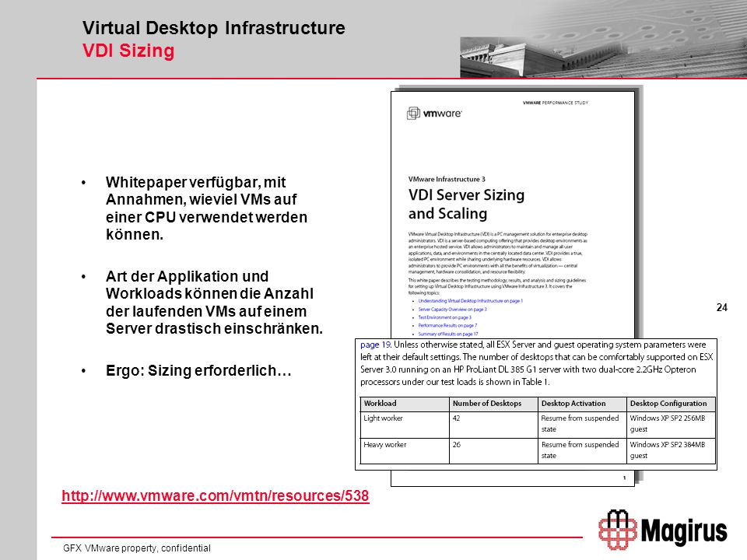
Task: Click the 'page 19' link in excerpt
Action: pos(375,345)
